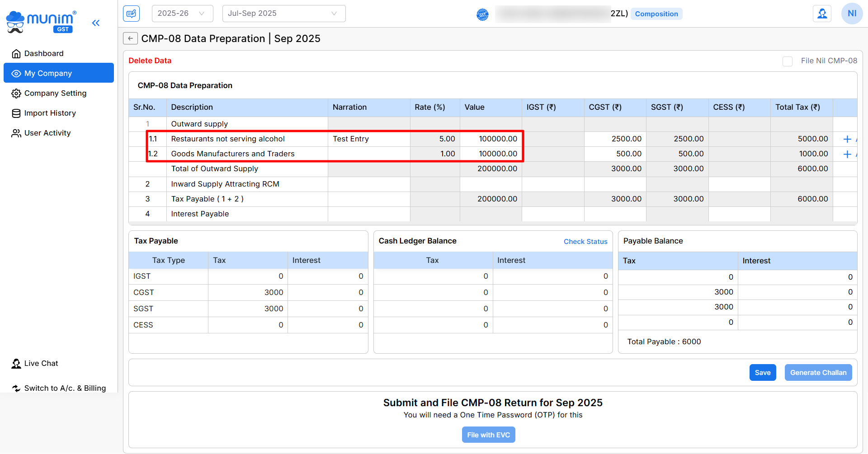Open Import History in sidebar
This screenshot has height=454, width=868.
[x=50, y=113]
